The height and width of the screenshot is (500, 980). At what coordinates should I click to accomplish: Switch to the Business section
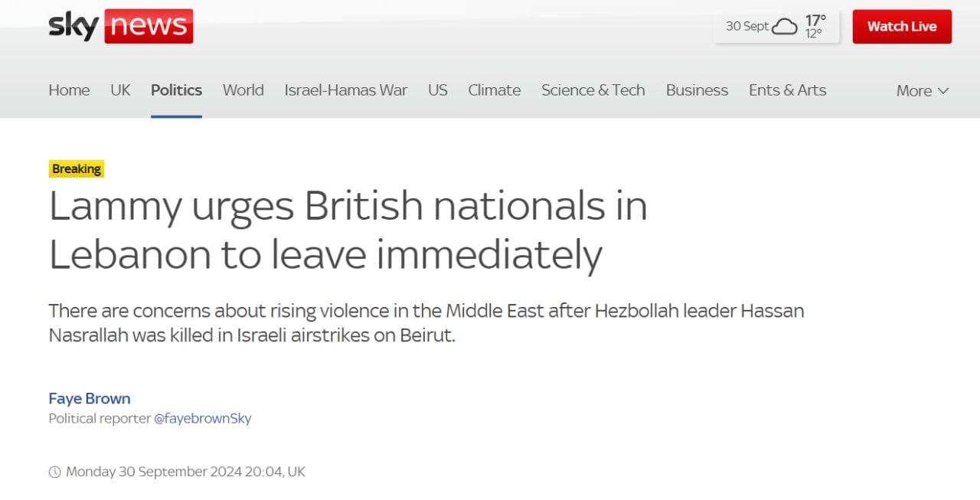pyautogui.click(x=697, y=90)
